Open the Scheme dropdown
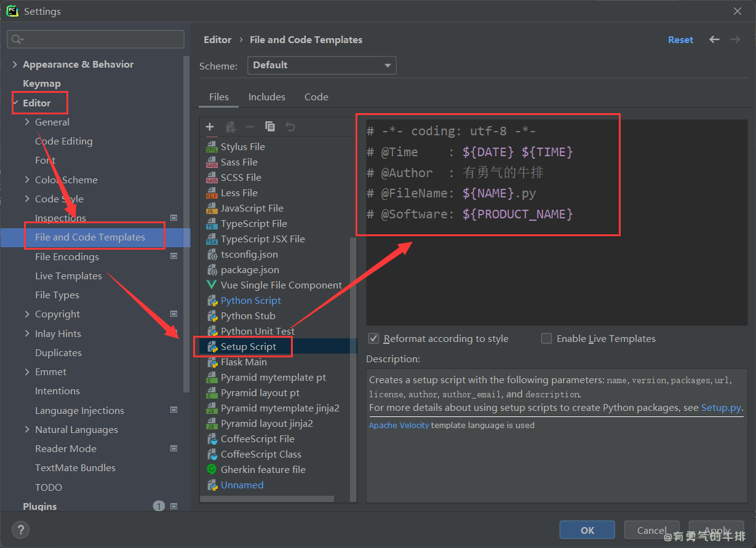 [322, 65]
